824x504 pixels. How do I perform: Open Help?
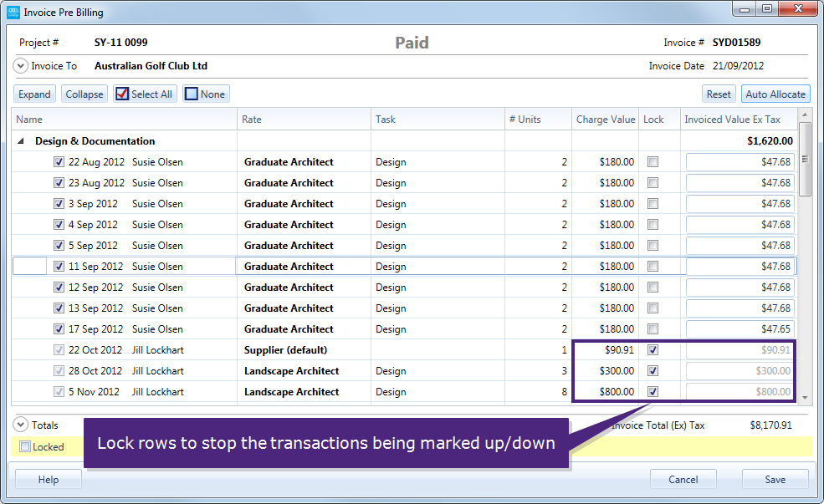pos(48,480)
